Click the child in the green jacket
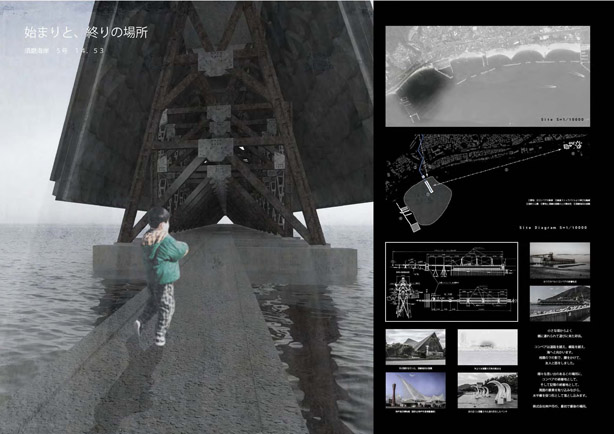The width and height of the screenshot is (614, 434). 160,262
